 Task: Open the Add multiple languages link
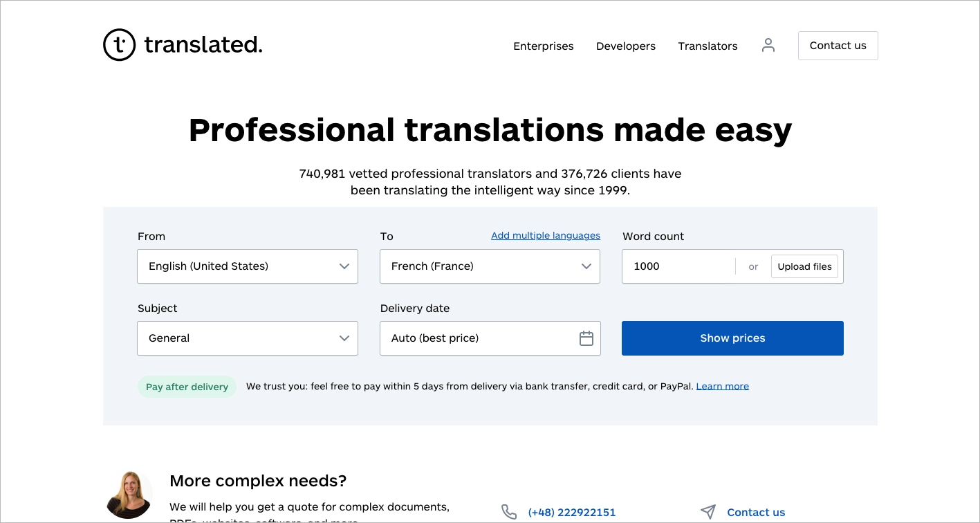tap(545, 235)
